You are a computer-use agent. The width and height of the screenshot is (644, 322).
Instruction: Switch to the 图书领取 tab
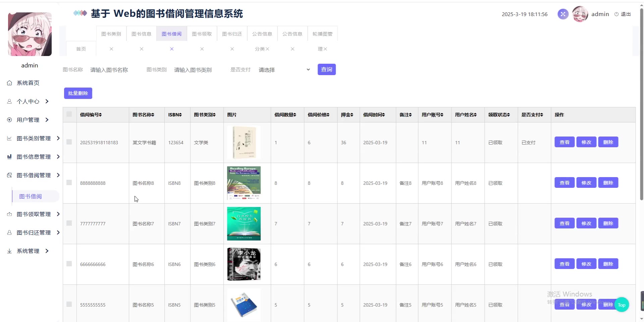pos(202,34)
